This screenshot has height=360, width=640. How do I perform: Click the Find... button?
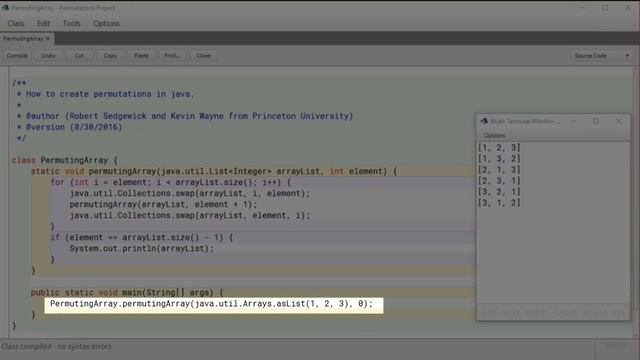point(172,56)
